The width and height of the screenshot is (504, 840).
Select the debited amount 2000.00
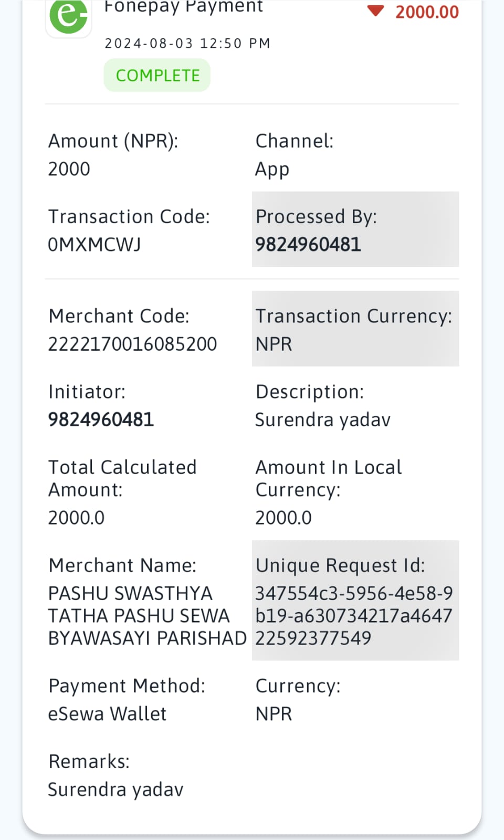pyautogui.click(x=427, y=12)
